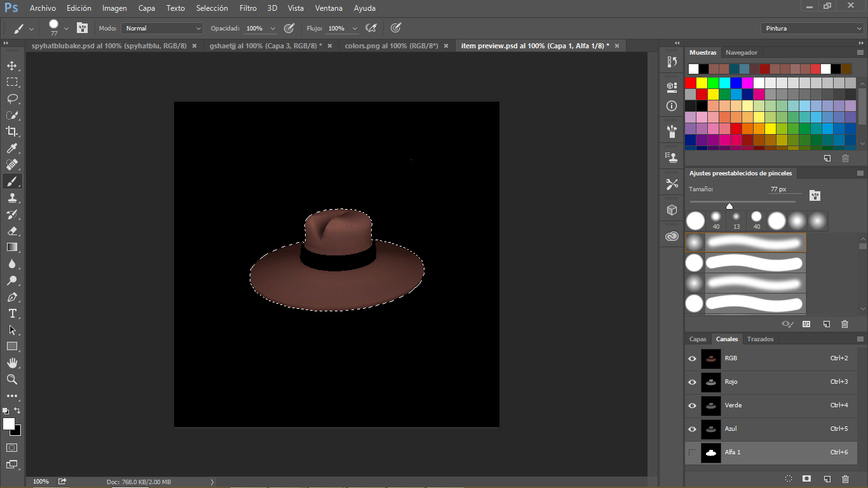Load channel as selection icon
The height and width of the screenshot is (488, 868).
pyautogui.click(x=788, y=478)
